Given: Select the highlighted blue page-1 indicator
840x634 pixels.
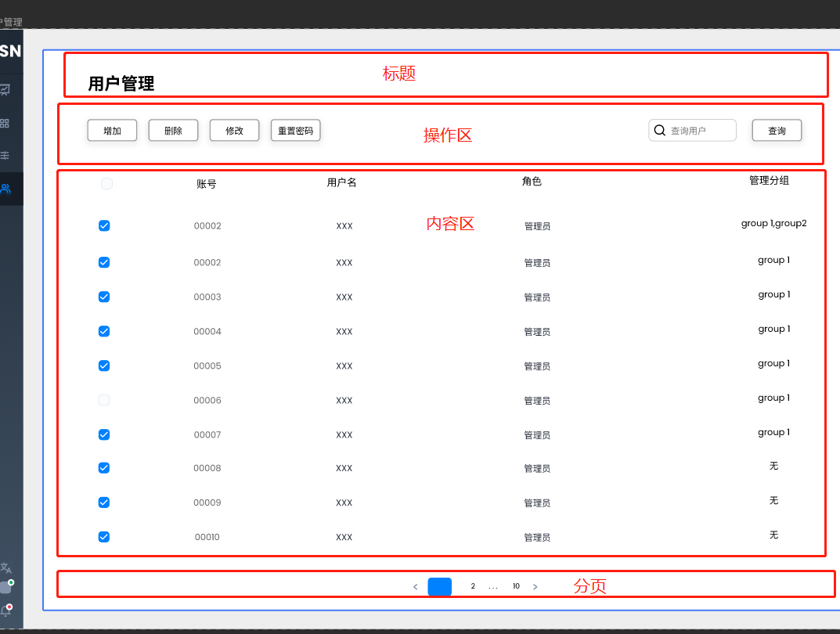Looking at the screenshot, I should [x=439, y=586].
